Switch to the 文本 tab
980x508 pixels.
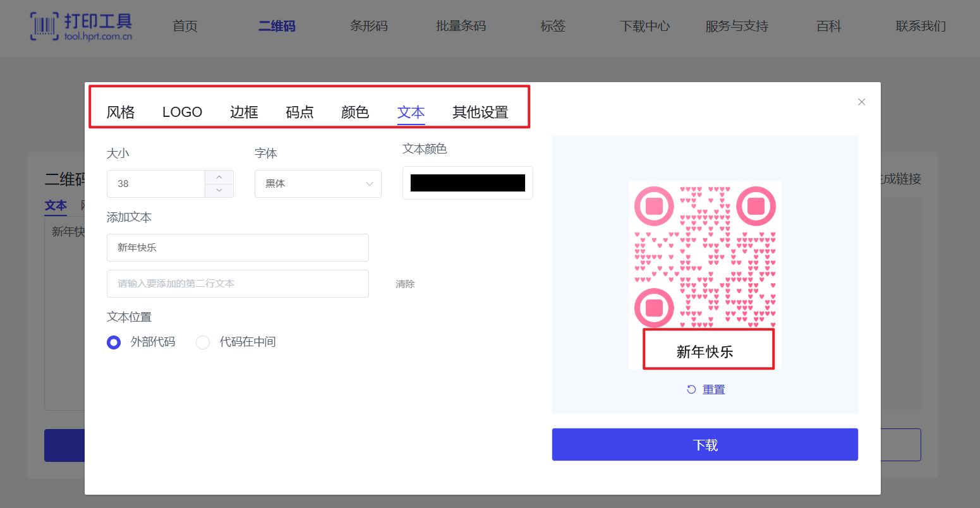(411, 112)
